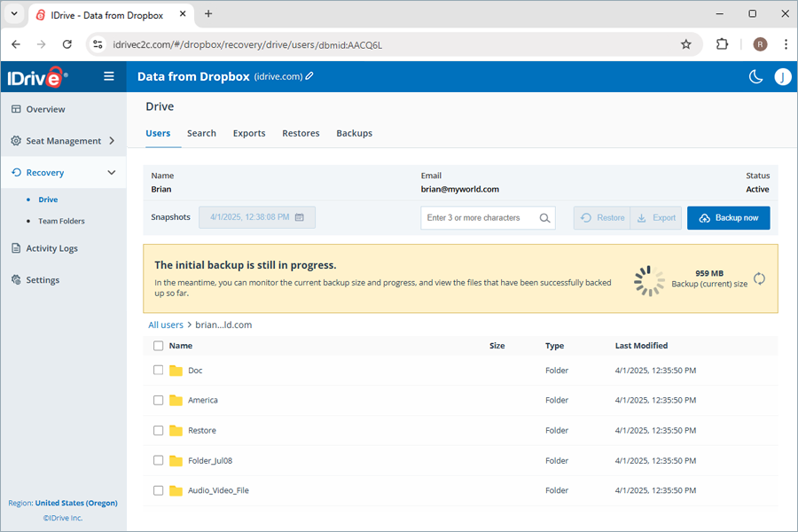Click the brian@myworld.com email text
Image resolution: width=798 pixels, height=532 pixels.
coord(459,190)
